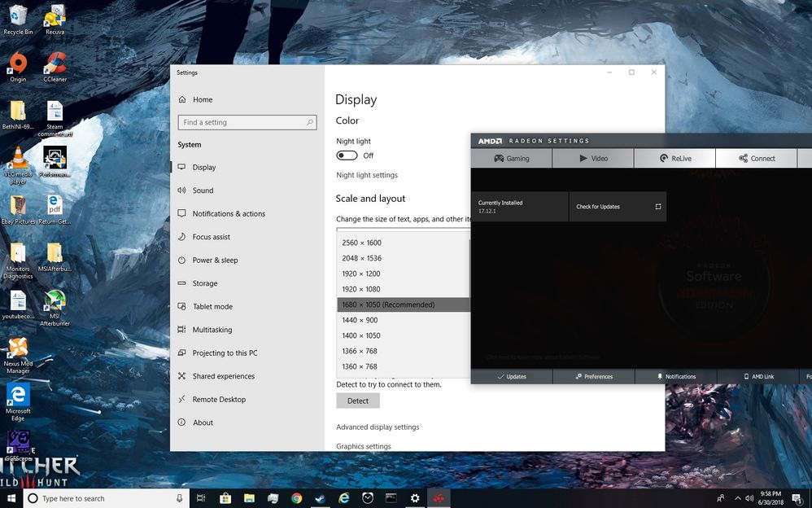
Task: Choose 2048 × 1536 resolution option
Action: click(404, 258)
